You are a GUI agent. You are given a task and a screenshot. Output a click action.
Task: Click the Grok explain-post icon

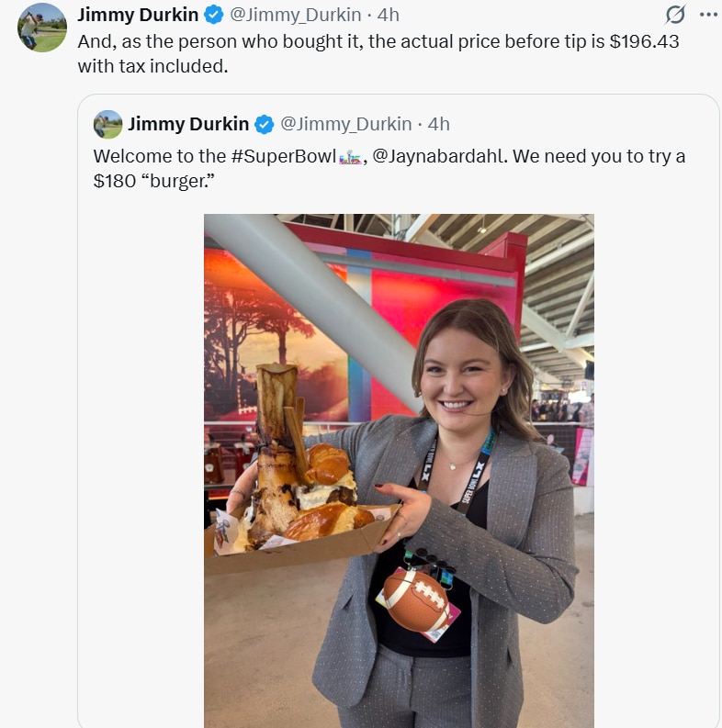[674, 15]
